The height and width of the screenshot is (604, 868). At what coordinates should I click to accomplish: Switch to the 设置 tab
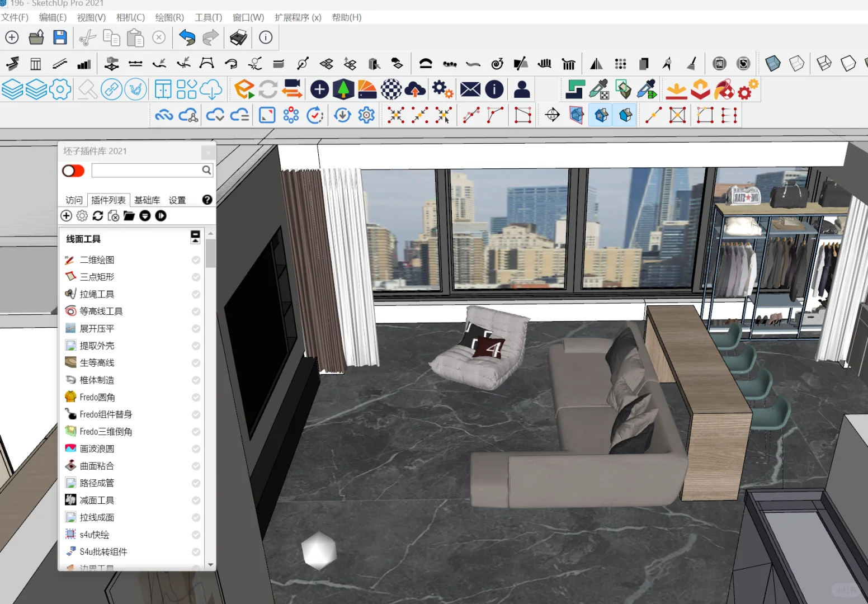(x=177, y=200)
